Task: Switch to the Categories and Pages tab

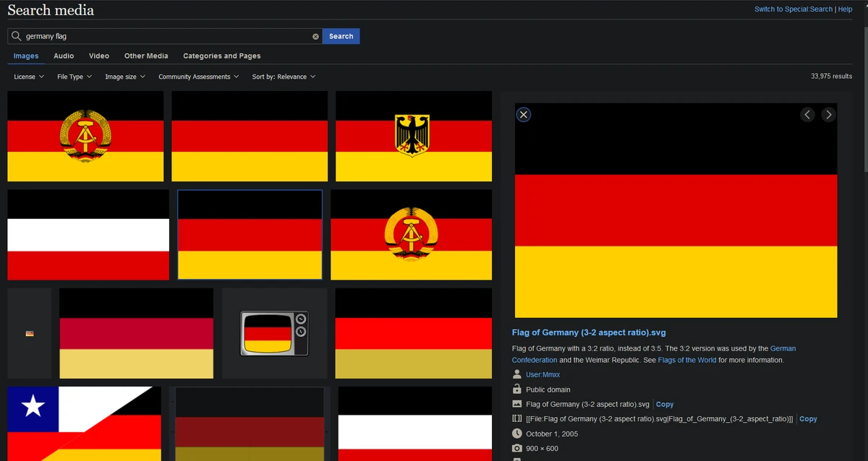Action: tap(221, 56)
